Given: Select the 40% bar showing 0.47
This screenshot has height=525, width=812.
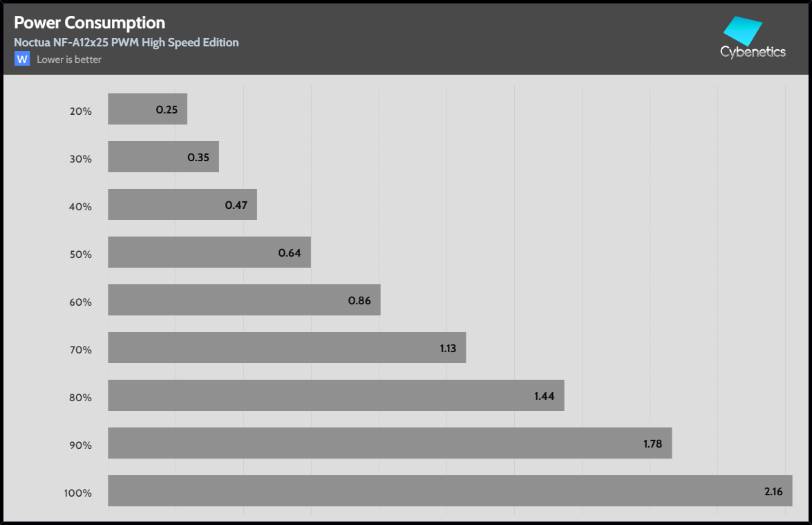Looking at the screenshot, I should (x=182, y=205).
